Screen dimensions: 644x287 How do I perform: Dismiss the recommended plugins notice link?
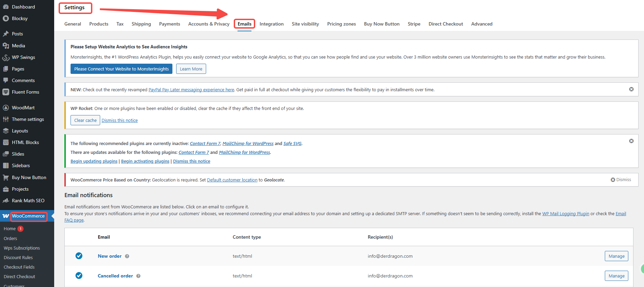191,161
